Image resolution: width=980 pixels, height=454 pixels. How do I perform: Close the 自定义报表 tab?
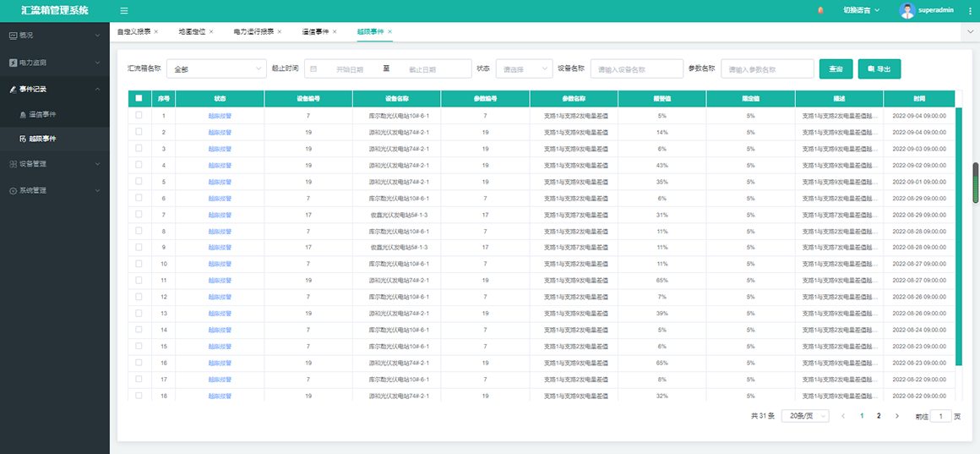tap(156, 31)
